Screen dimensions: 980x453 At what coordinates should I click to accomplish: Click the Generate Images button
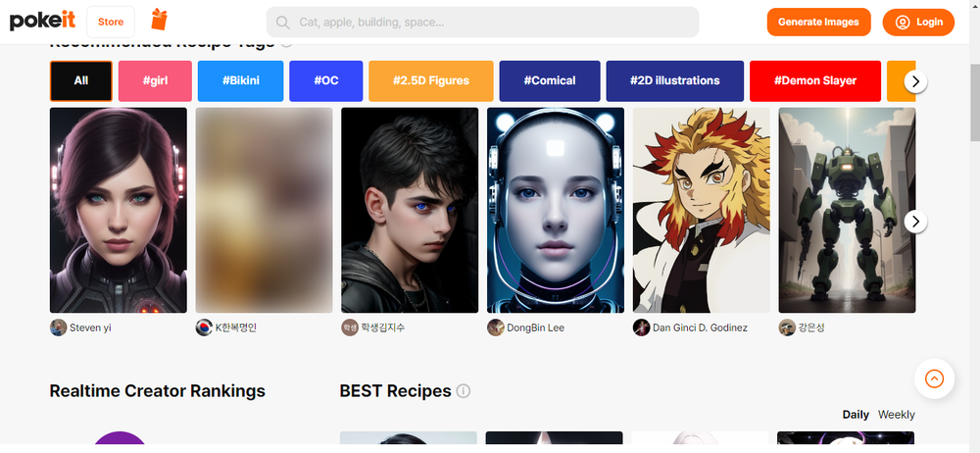tap(818, 22)
